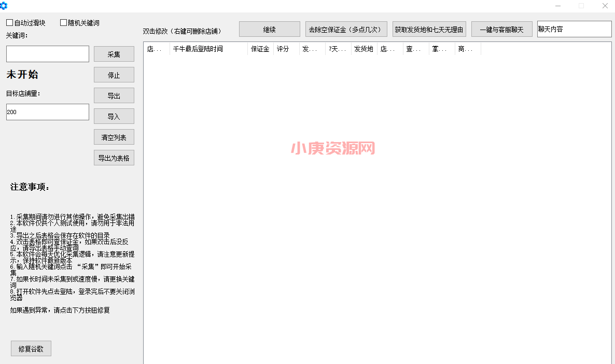Click the 导出 export button

[x=114, y=95]
